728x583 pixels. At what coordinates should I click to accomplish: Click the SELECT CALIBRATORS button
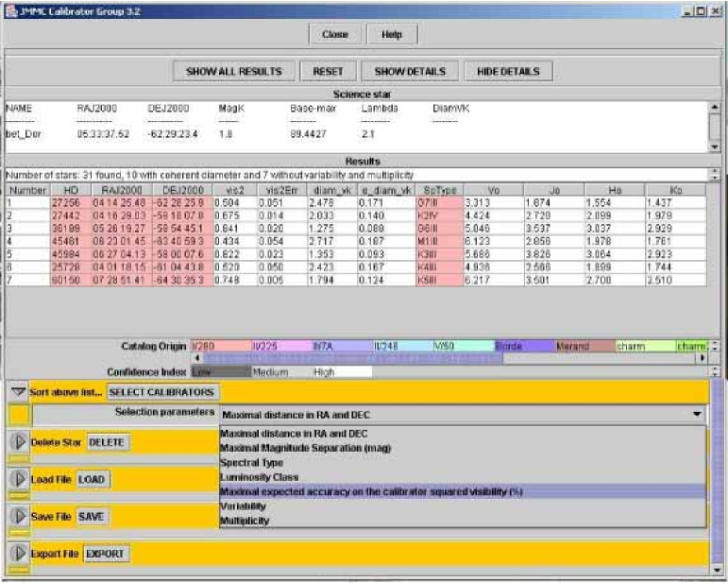point(162,391)
